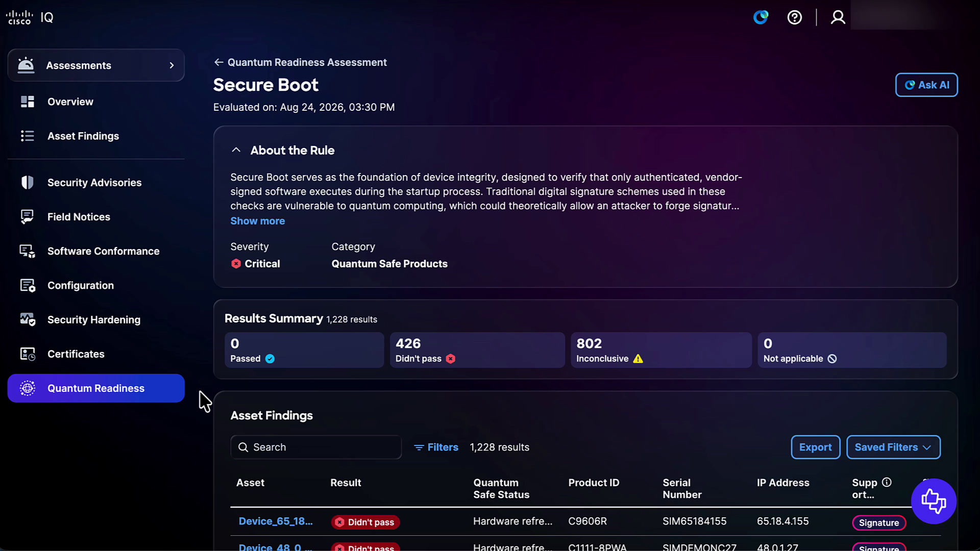Viewport: 980px width, 551px height.
Task: Click the Export button
Action: tap(815, 447)
